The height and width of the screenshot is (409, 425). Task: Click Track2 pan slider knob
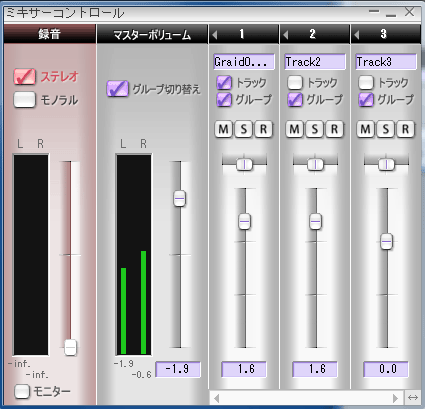click(315, 164)
